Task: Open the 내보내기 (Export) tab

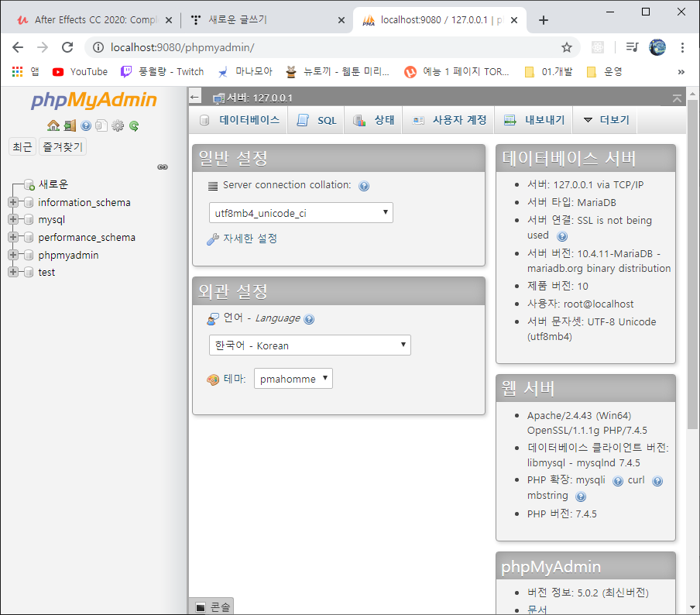Action: [x=534, y=120]
